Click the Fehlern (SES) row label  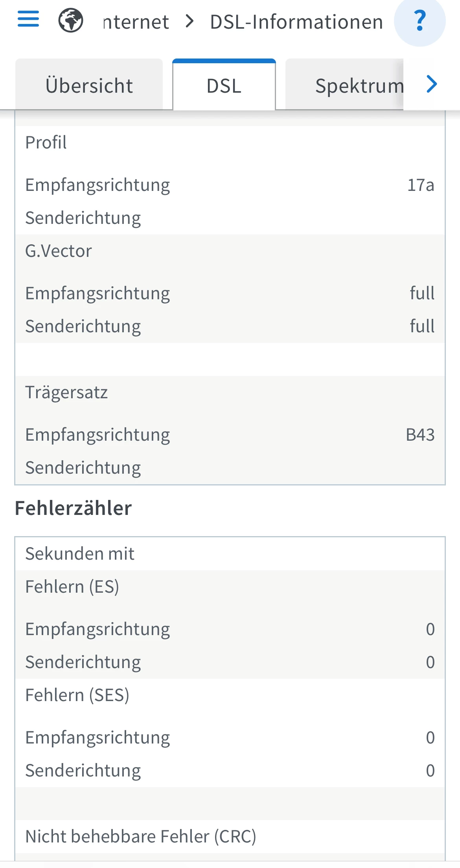tap(77, 695)
